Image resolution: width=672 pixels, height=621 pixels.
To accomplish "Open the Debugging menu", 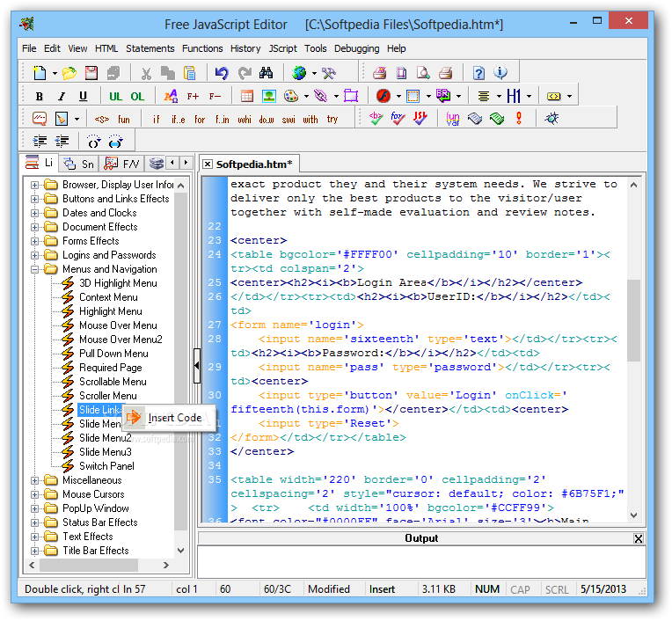I will click(x=356, y=48).
